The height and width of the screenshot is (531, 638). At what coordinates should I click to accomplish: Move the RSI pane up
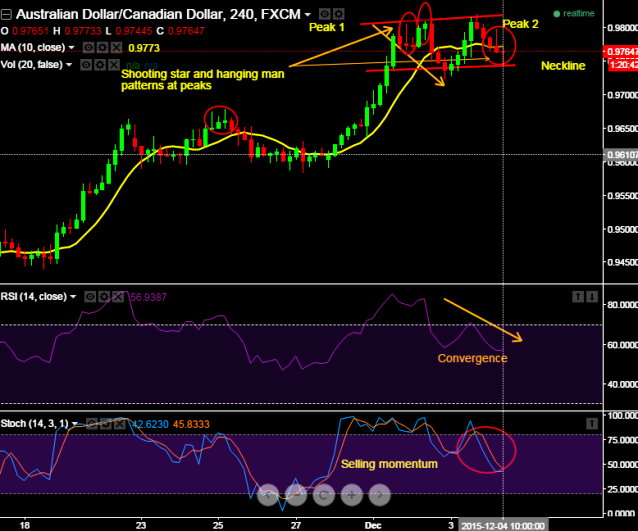point(578,297)
